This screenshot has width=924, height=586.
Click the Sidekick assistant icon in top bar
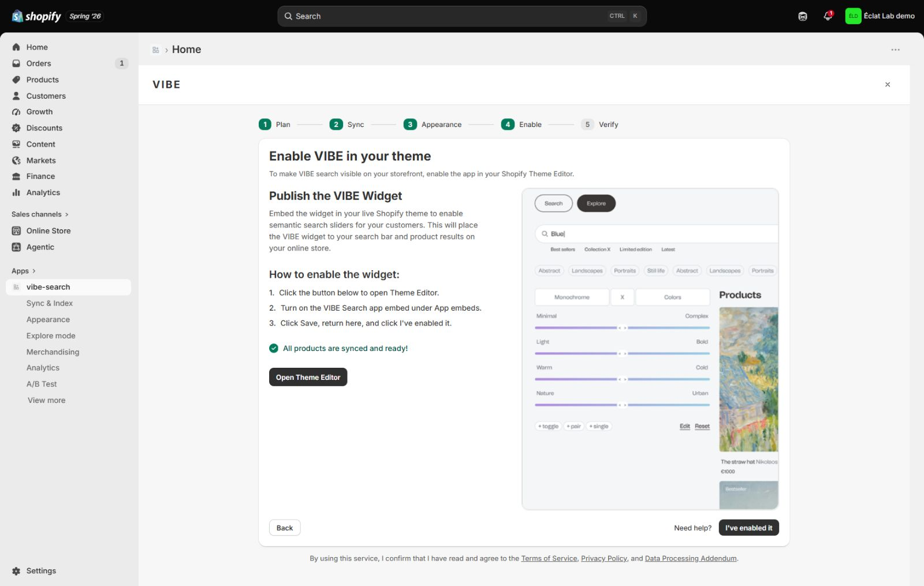tap(803, 16)
